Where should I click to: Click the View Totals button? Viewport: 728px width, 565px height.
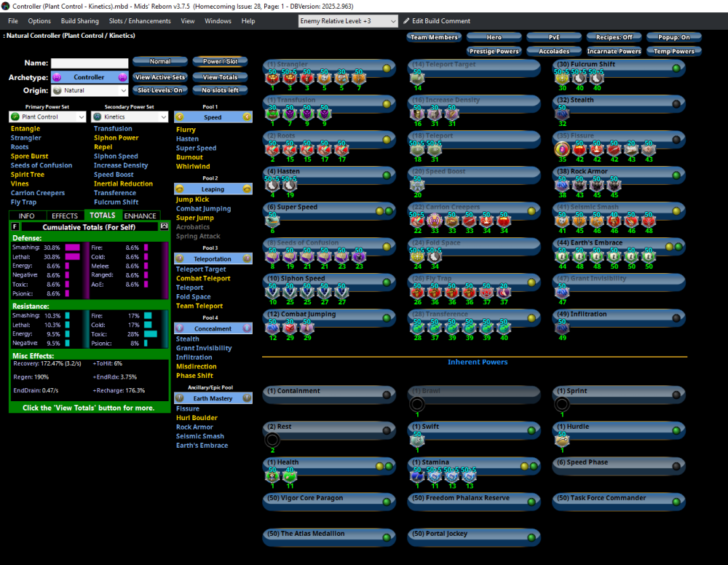[220, 77]
